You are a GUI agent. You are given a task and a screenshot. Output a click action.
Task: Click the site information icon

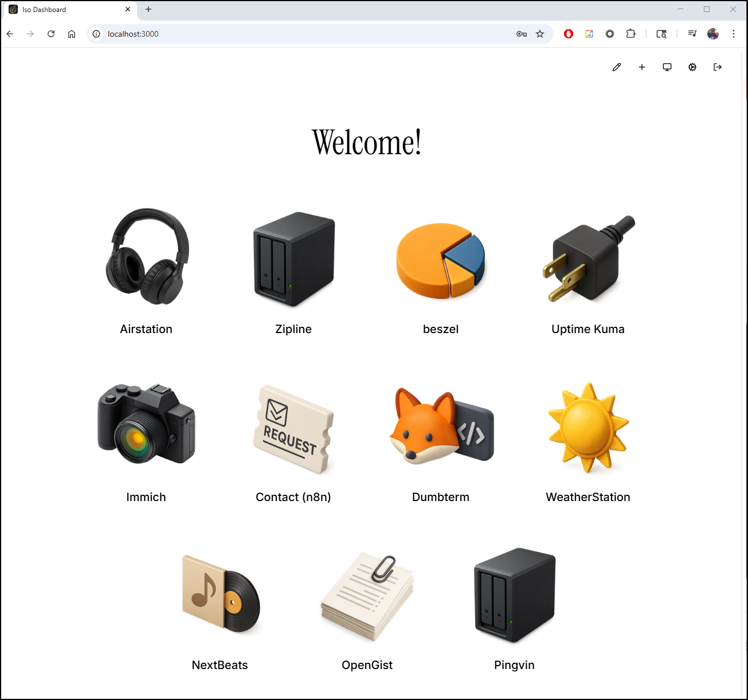pos(96,34)
